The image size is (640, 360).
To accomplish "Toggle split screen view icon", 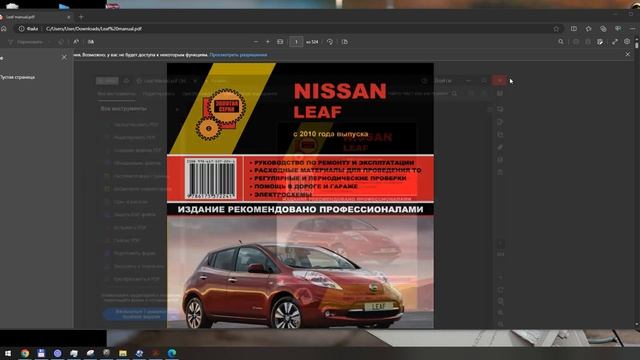I will [x=574, y=29].
